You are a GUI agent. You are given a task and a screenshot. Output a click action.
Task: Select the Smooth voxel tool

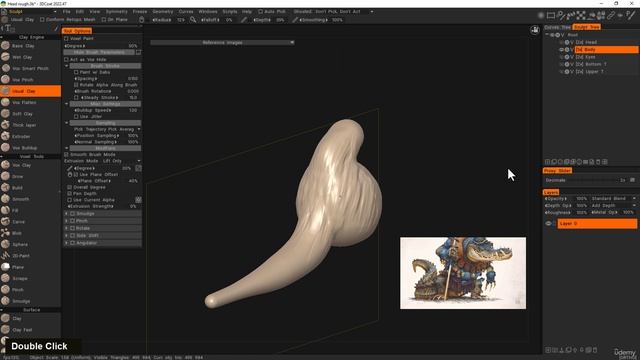[30, 199]
